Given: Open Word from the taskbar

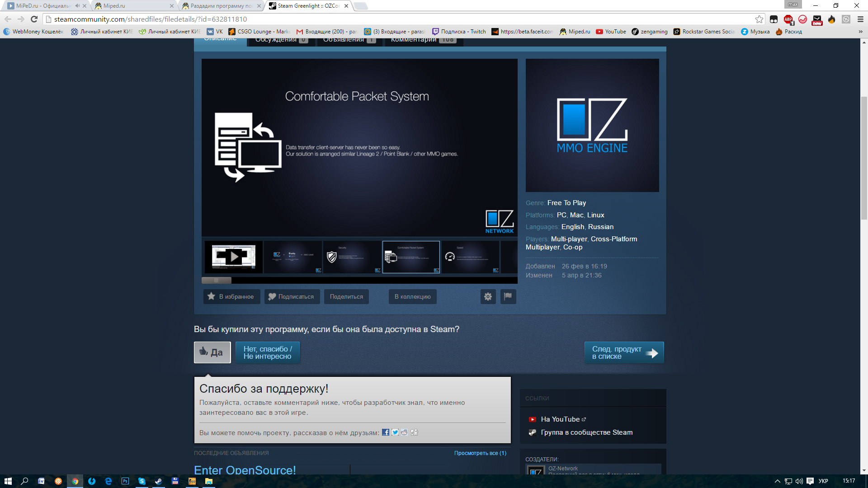Looking at the screenshot, I should (x=41, y=481).
